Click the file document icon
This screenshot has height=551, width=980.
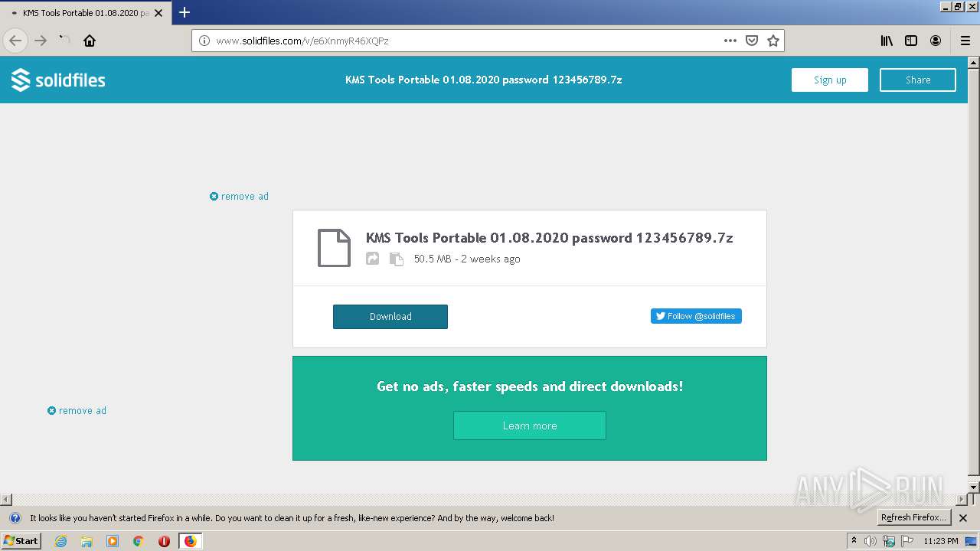pyautogui.click(x=334, y=248)
